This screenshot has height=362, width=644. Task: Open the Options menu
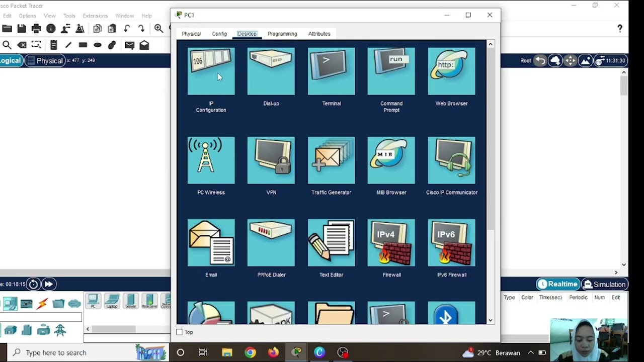coord(27,16)
